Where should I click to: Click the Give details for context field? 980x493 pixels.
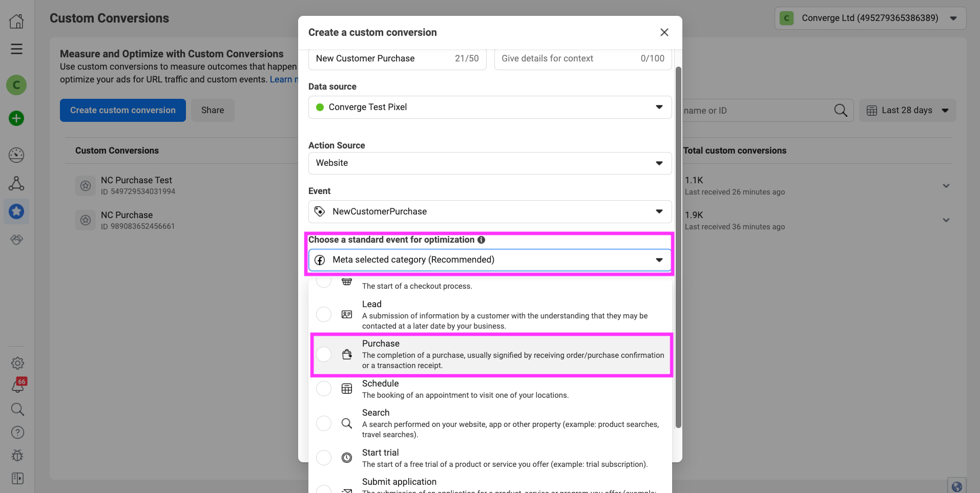pyautogui.click(x=583, y=58)
